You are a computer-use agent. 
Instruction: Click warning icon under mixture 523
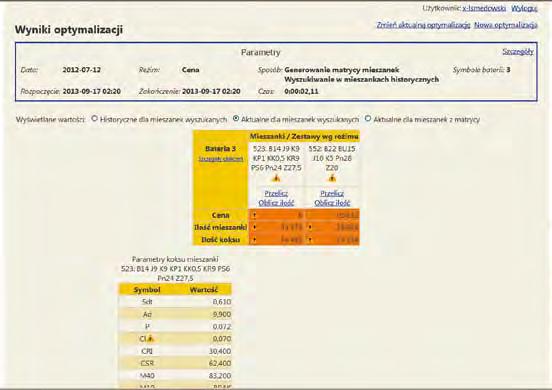click(x=276, y=179)
